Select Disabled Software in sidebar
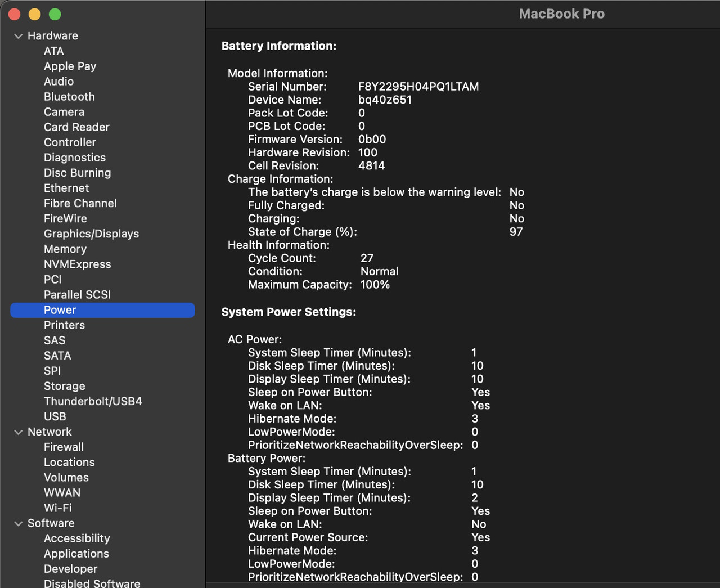 click(x=92, y=583)
